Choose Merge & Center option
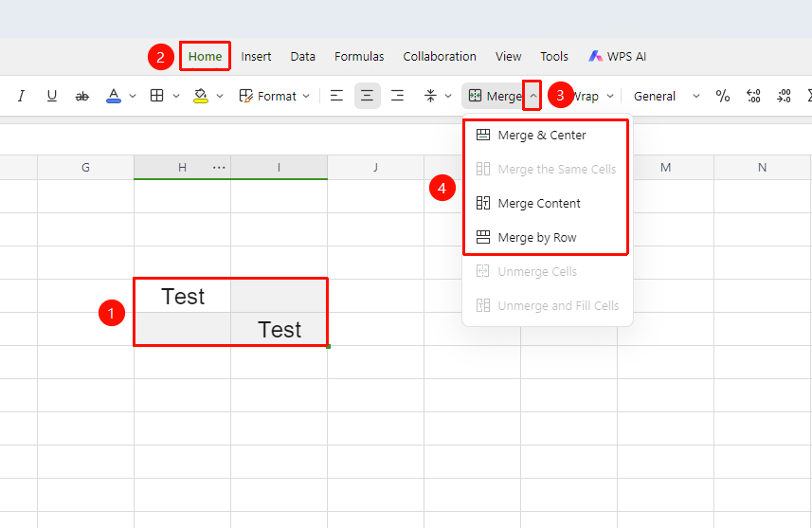This screenshot has height=528, width=812. 547,136
